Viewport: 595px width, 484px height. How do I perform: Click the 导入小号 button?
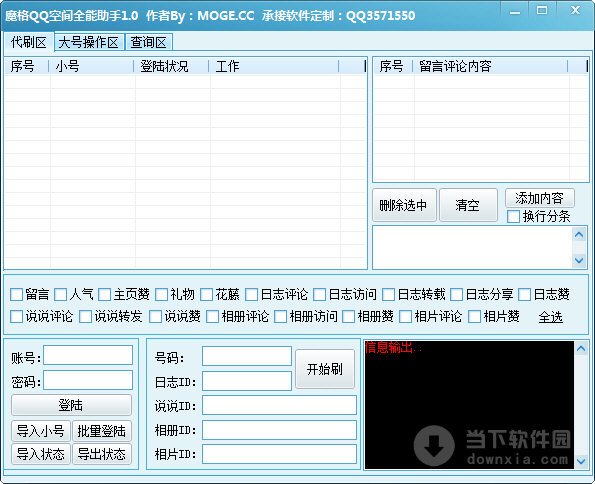click(x=41, y=431)
